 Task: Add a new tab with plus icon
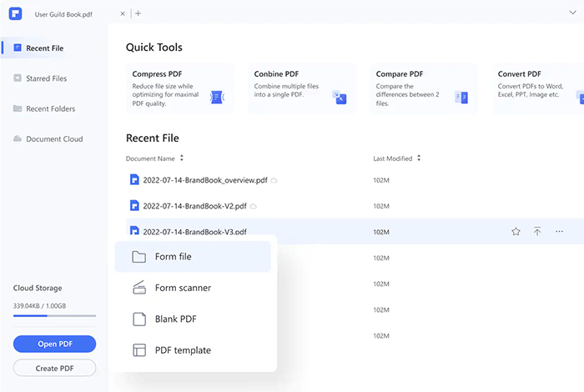(138, 13)
